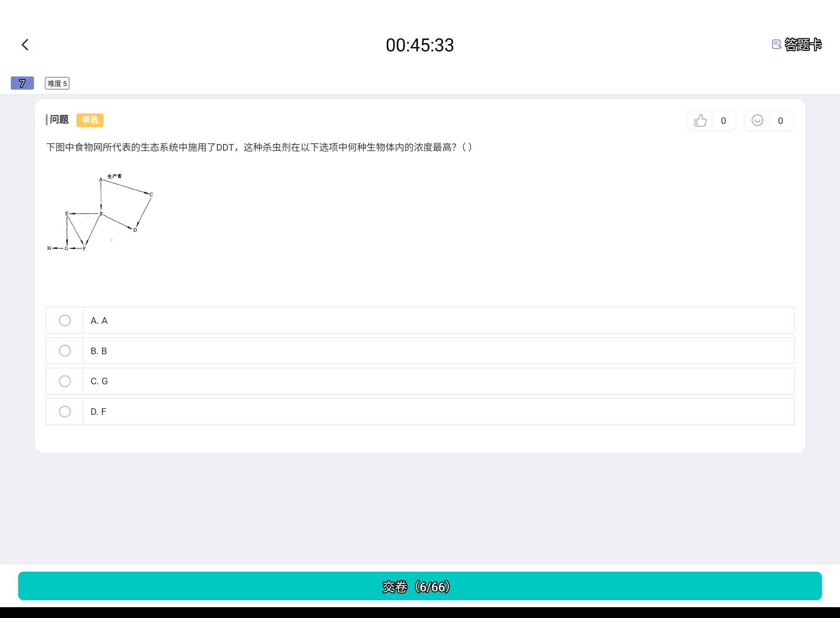Image resolution: width=840 pixels, height=618 pixels.
Task: Click the 问题 section heading
Action: coord(59,120)
